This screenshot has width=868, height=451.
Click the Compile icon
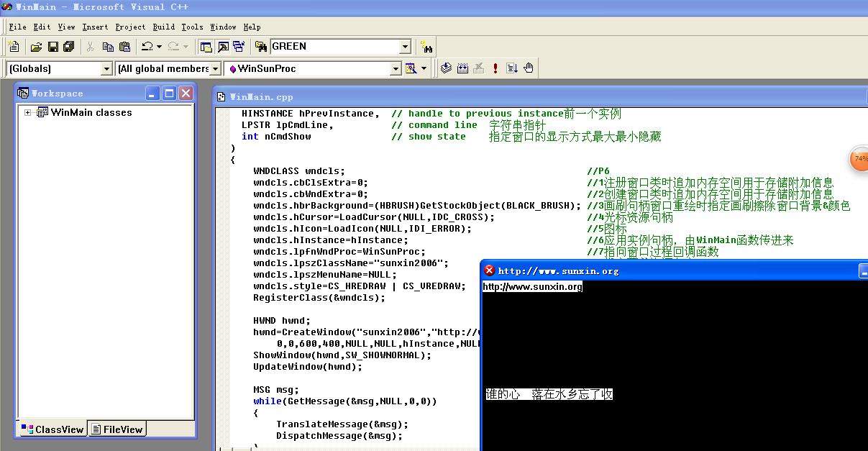[446, 68]
